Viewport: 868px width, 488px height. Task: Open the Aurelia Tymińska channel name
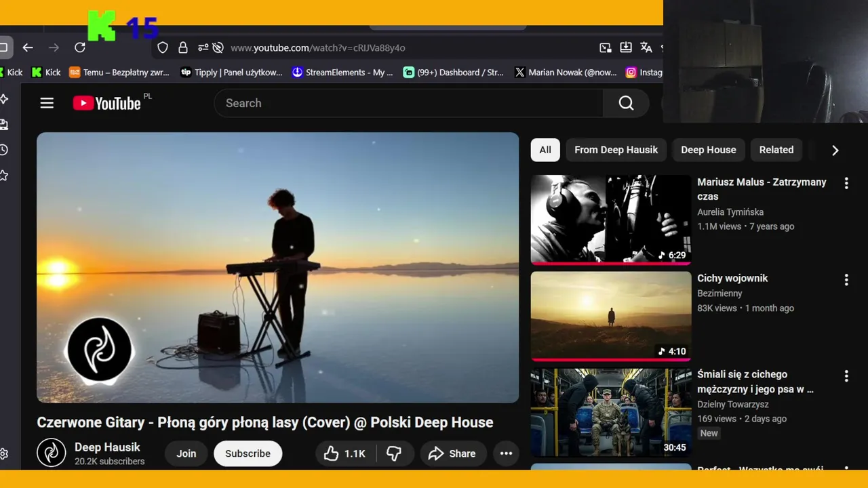[x=730, y=212]
